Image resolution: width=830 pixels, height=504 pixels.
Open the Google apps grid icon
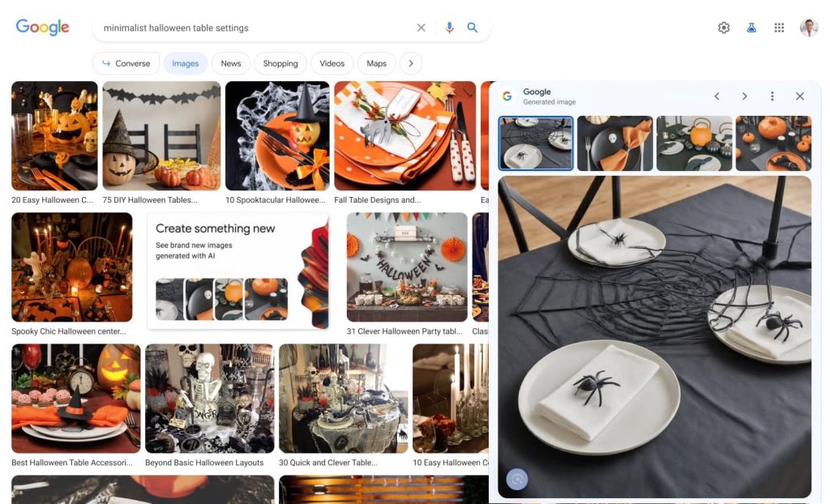tap(779, 28)
